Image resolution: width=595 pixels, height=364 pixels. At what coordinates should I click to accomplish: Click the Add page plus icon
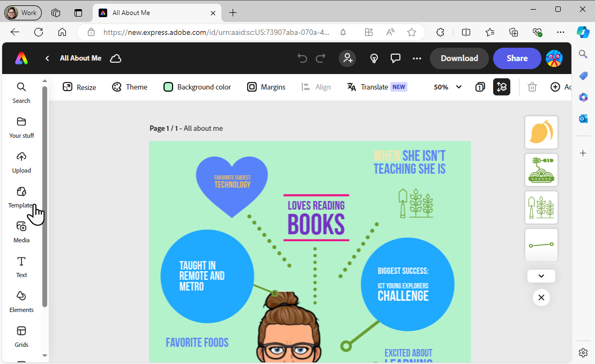point(555,87)
